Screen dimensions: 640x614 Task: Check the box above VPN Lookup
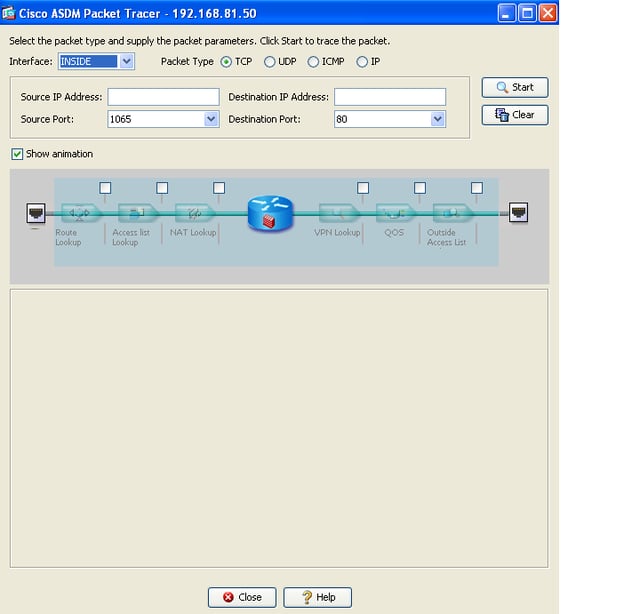[363, 188]
